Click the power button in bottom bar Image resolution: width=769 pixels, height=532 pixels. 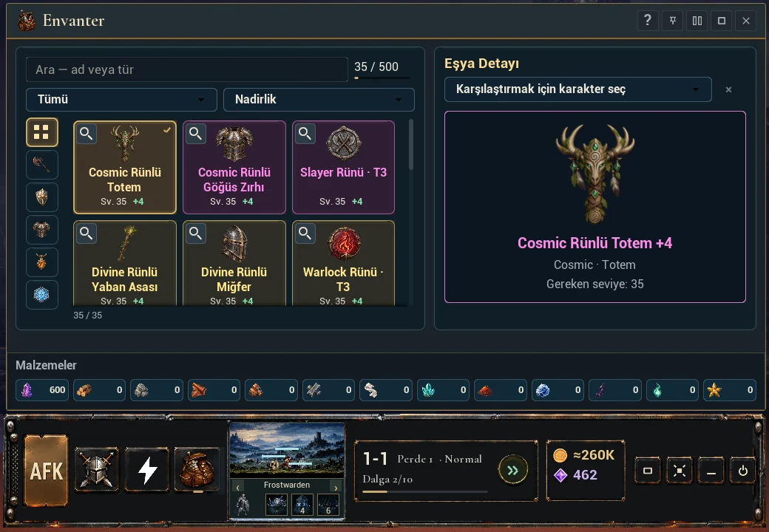(x=743, y=471)
